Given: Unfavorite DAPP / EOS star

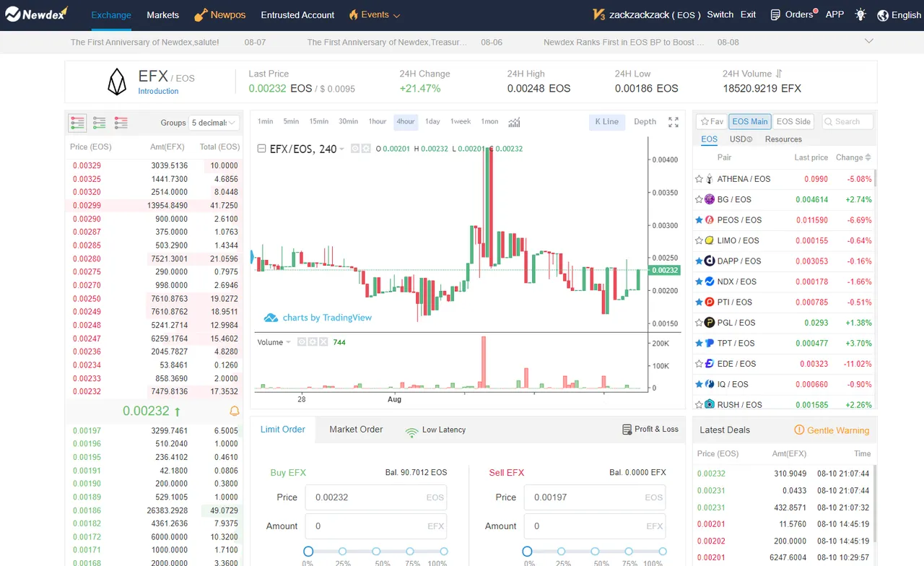Looking at the screenshot, I should 699,261.
